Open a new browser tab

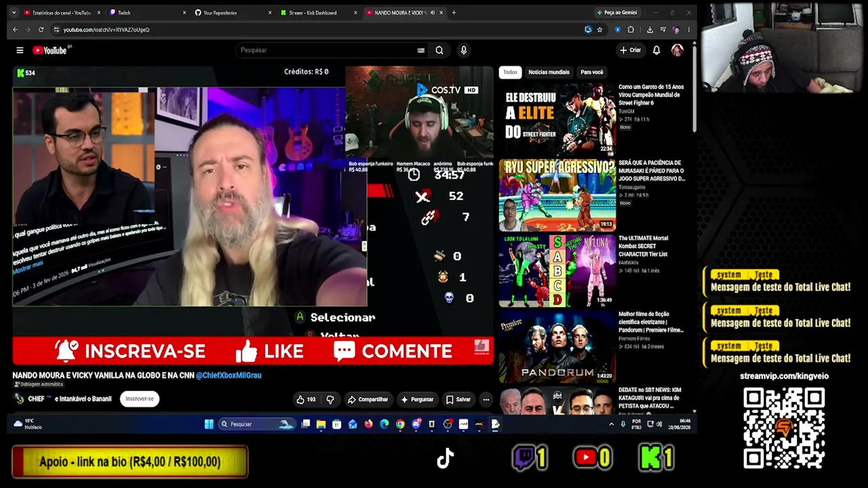454,13
